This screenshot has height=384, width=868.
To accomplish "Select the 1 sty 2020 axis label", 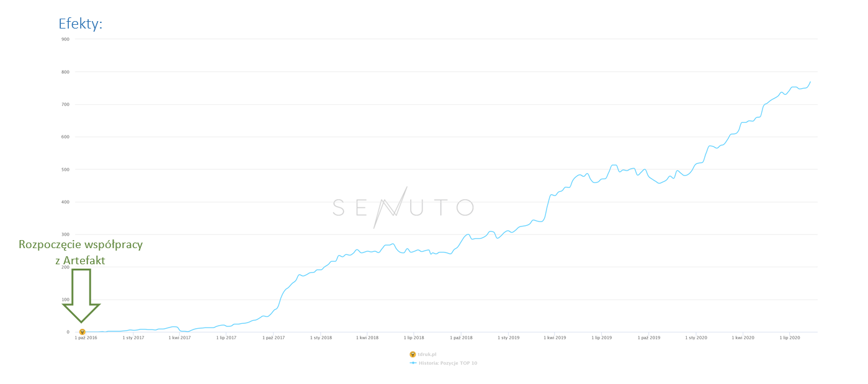I will coord(696,338).
